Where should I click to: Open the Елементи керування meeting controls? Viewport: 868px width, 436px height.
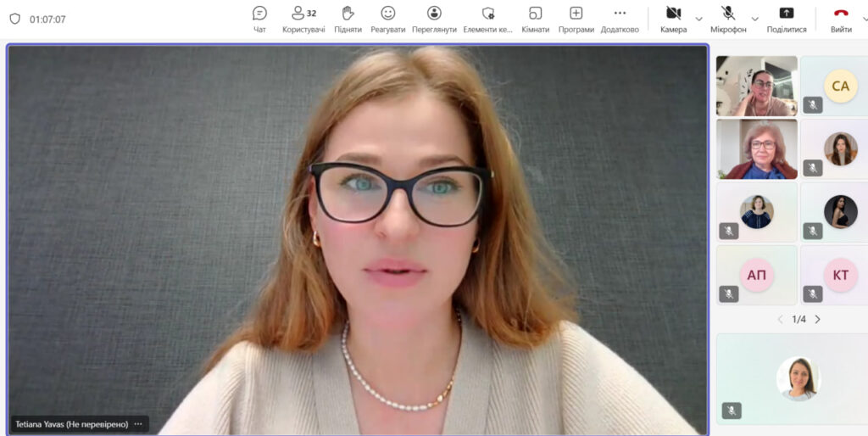(x=487, y=19)
